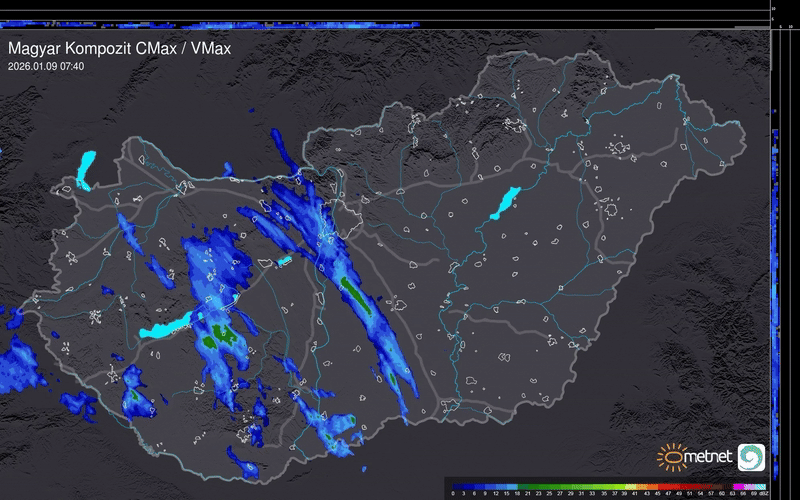The width and height of the screenshot is (800, 500).
Task: Pick red segment of dBZ color scale
Action: [680, 484]
